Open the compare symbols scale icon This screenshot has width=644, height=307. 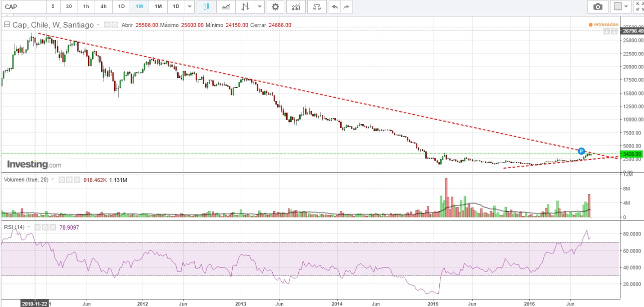(317, 6)
